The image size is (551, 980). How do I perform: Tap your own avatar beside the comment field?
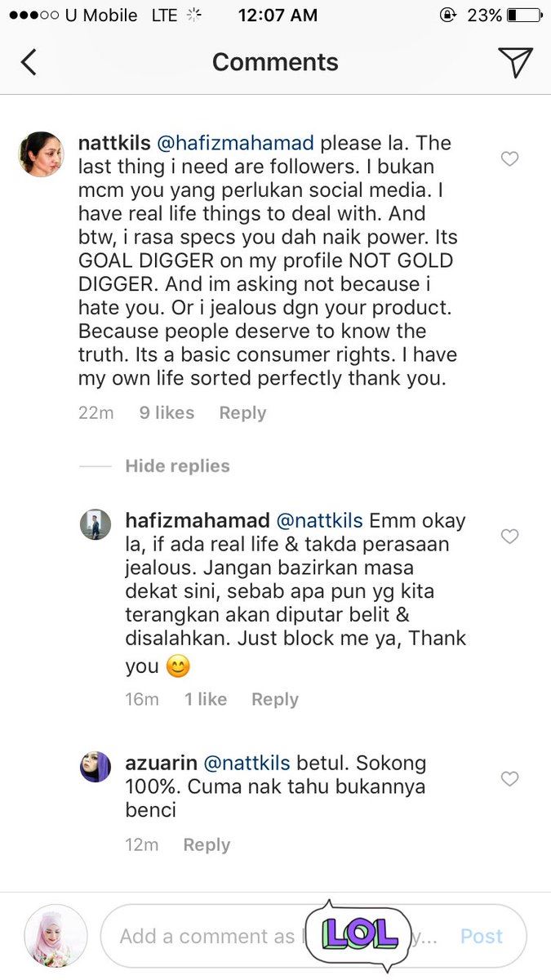coord(55,936)
